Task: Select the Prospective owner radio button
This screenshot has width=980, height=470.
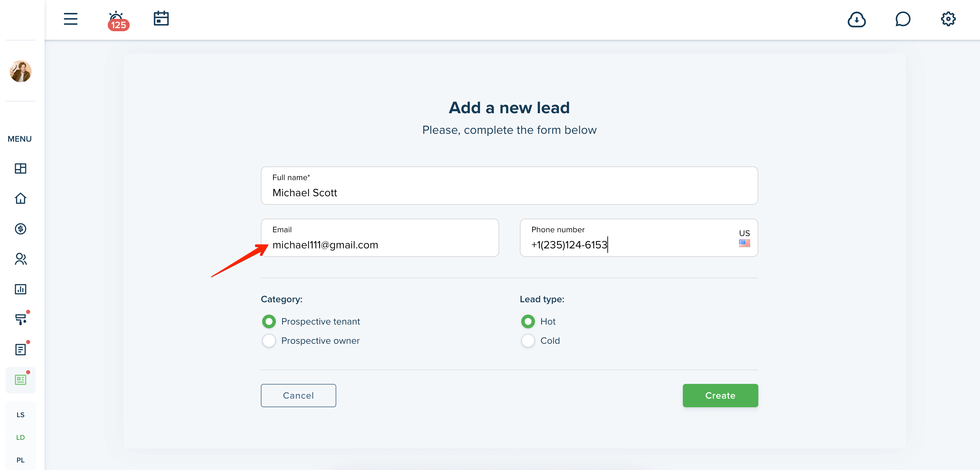Action: pyautogui.click(x=269, y=340)
